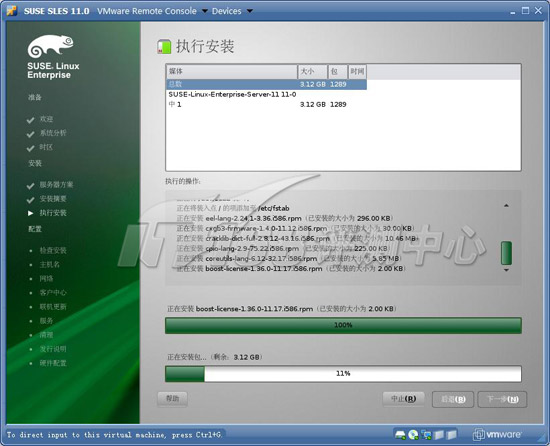Select the 总数 row in media table

267,84
